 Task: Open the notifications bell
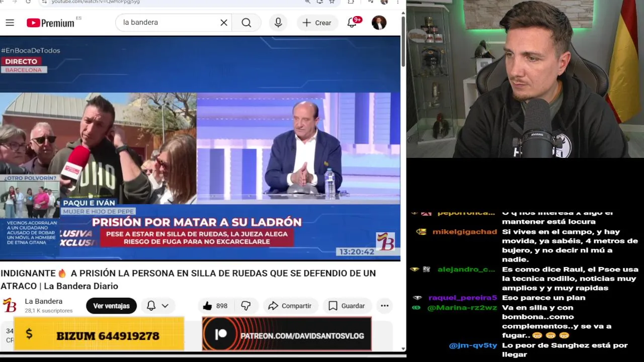pyautogui.click(x=352, y=23)
